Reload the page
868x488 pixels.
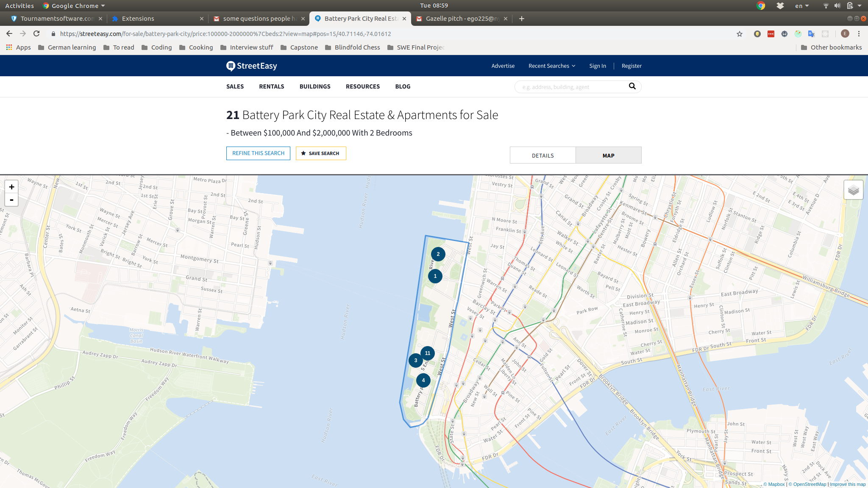[x=36, y=34]
